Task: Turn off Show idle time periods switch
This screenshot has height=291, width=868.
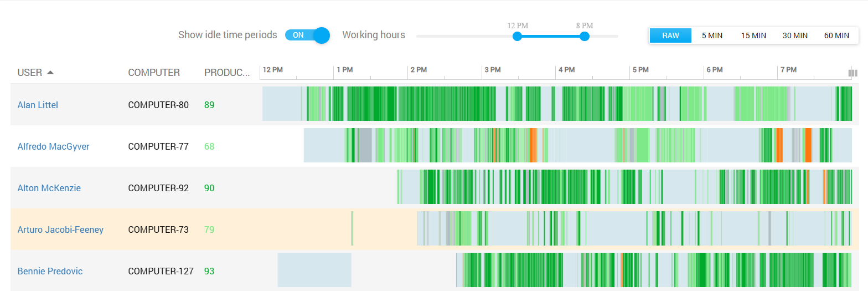Action: click(307, 35)
